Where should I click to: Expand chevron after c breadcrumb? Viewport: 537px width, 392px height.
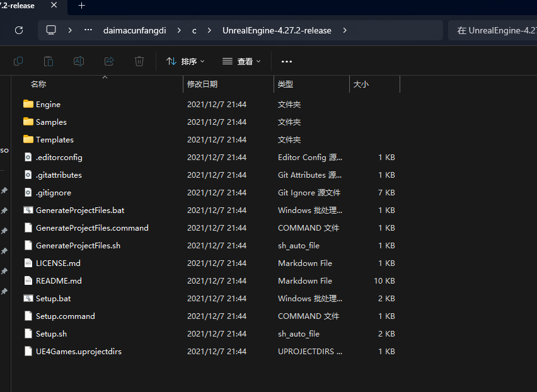click(x=209, y=30)
